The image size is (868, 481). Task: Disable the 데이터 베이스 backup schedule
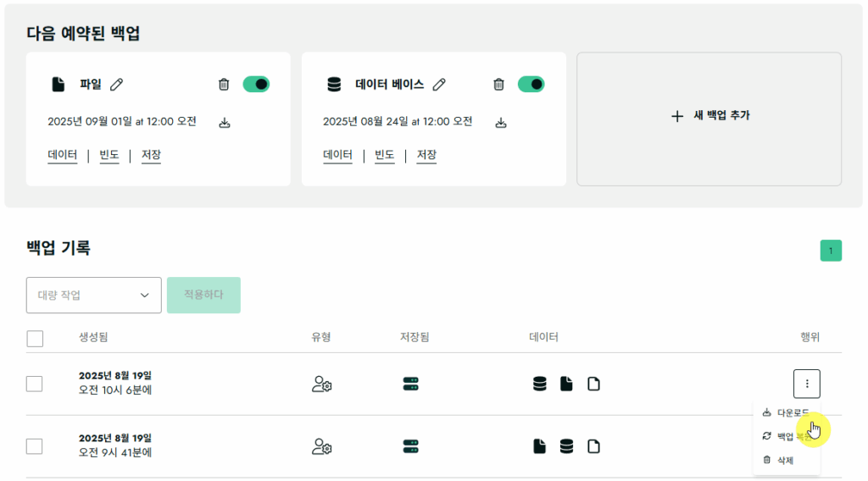click(531, 84)
